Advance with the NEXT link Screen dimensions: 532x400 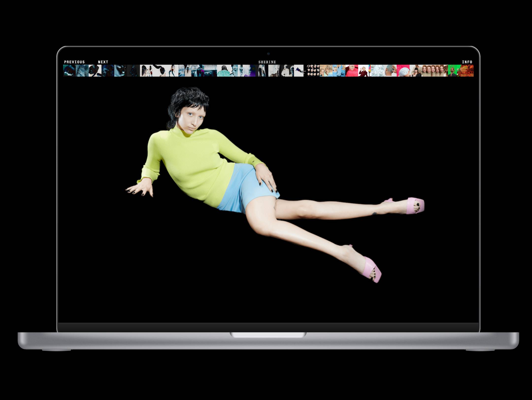tap(103, 62)
